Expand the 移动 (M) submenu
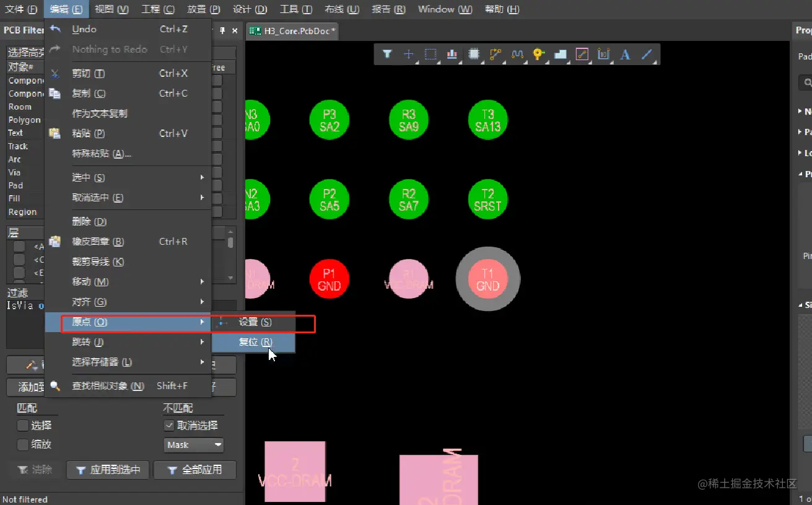The image size is (812, 505). coord(128,282)
